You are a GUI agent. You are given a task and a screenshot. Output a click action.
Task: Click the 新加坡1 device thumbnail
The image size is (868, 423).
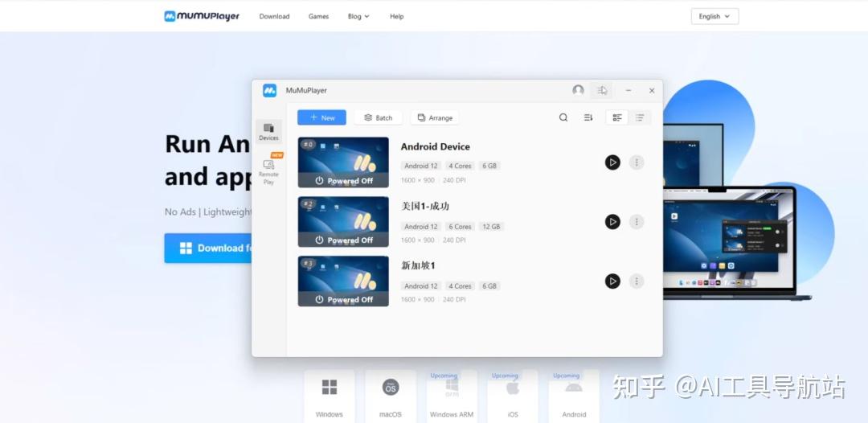pos(343,281)
